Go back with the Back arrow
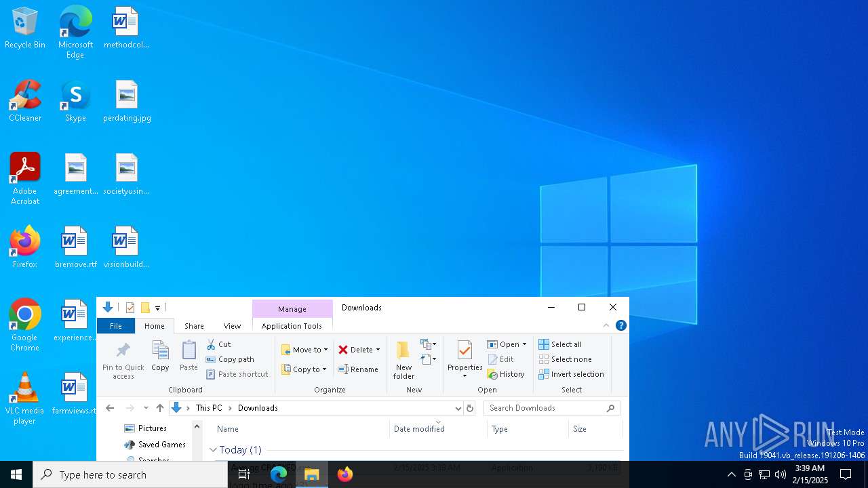868x488 pixels. point(110,408)
